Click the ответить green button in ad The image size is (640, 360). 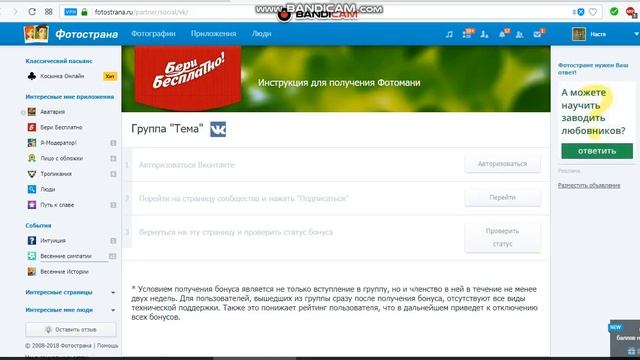tap(597, 151)
